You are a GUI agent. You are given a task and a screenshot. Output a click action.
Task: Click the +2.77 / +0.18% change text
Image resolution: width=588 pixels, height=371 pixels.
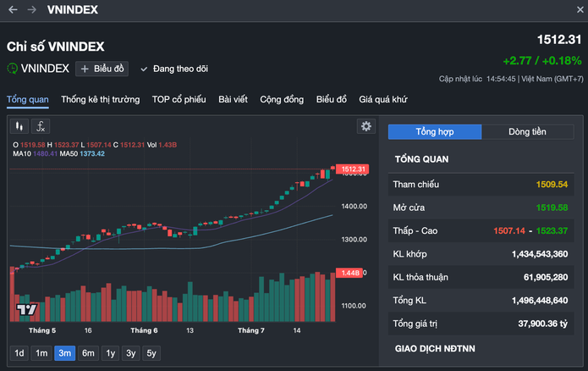point(542,60)
